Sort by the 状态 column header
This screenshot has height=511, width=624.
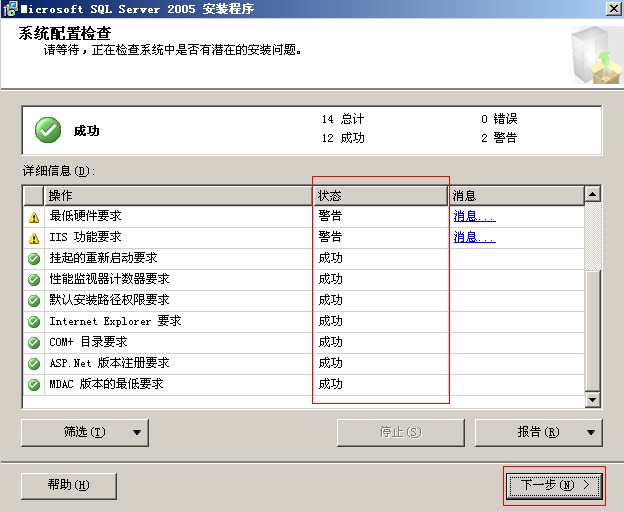[381, 196]
